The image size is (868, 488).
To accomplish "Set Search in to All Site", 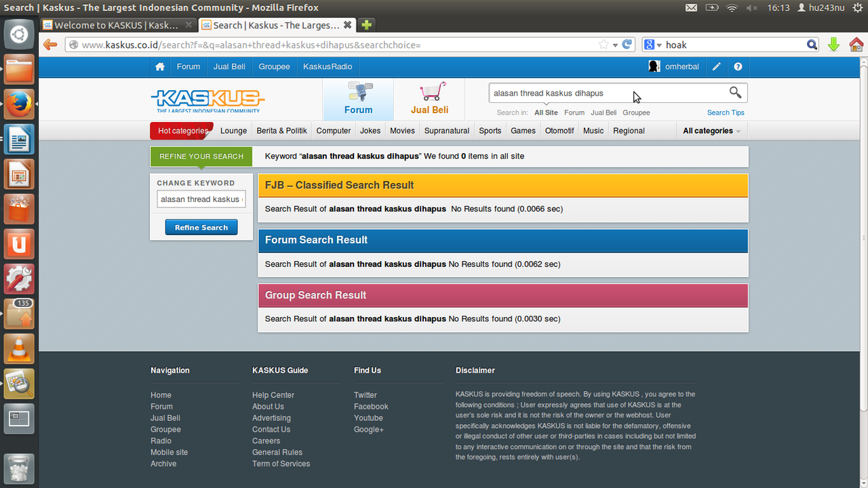I will 546,113.
